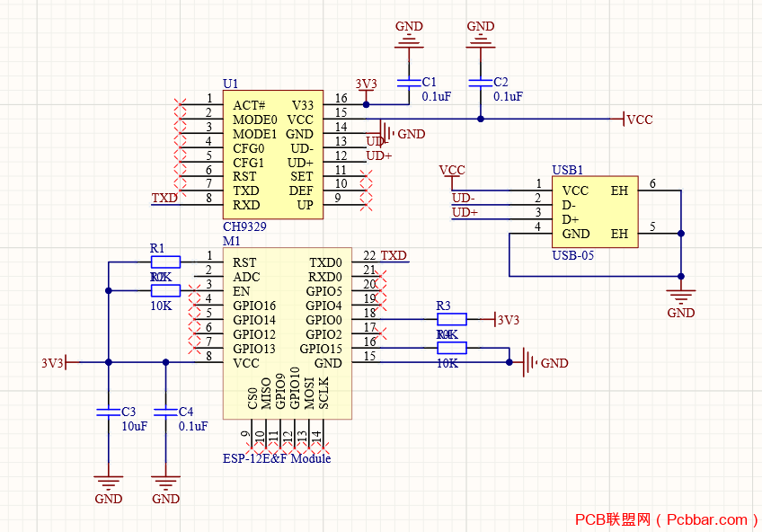The height and width of the screenshot is (532, 762).
Task: Select capacitor C3 10uF symbol
Action: click(109, 412)
